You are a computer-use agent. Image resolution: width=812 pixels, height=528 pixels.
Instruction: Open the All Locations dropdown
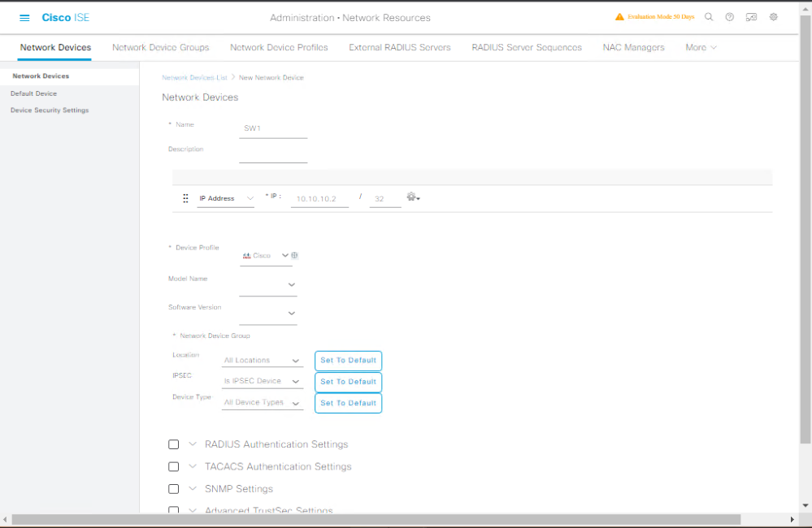tap(262, 361)
